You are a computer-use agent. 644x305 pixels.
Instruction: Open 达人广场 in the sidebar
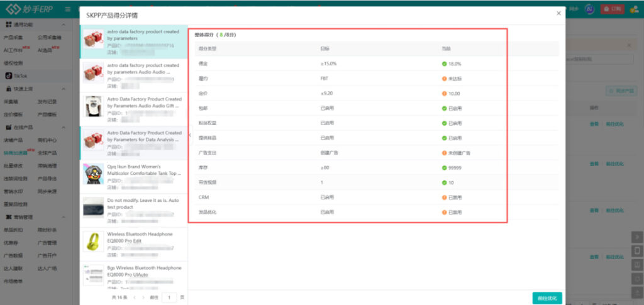pyautogui.click(x=47, y=269)
